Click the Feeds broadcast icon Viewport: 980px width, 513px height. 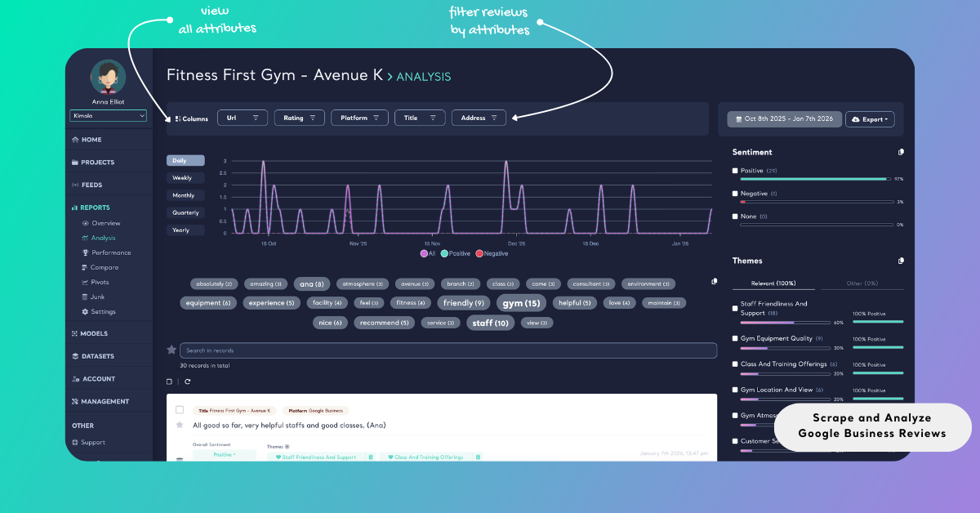click(75, 185)
